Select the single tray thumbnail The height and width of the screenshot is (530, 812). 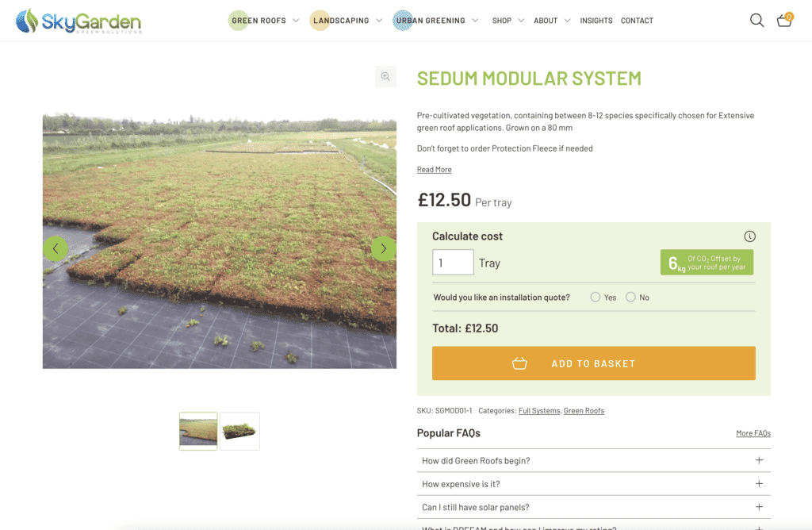(x=239, y=431)
